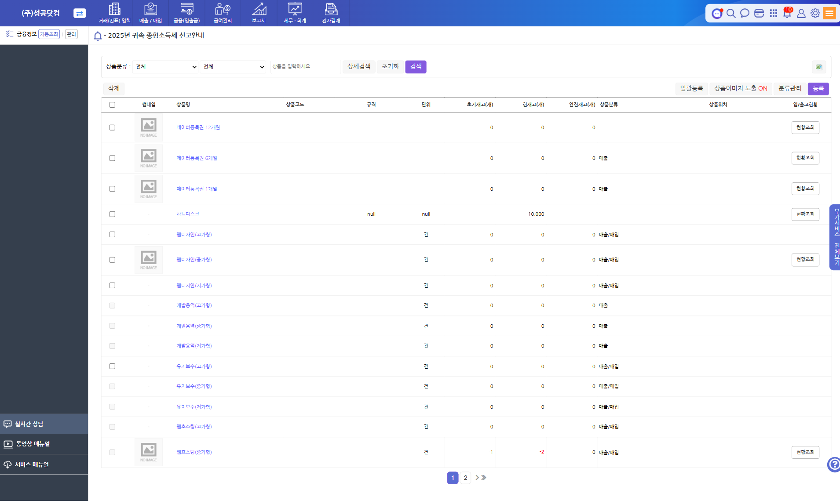Open the user profile icon
This screenshot has height=504, width=840.
coord(801,13)
